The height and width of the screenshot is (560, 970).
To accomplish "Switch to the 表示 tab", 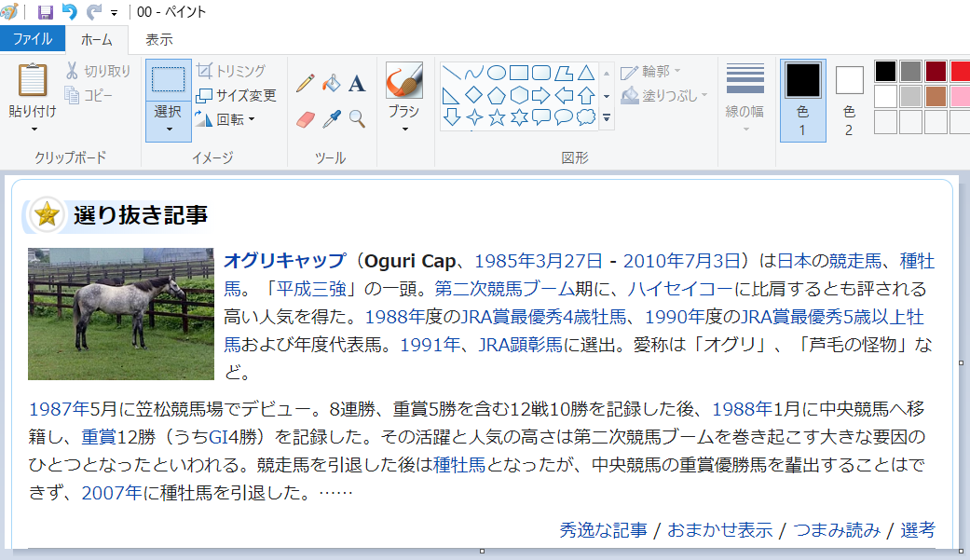I will click(159, 40).
